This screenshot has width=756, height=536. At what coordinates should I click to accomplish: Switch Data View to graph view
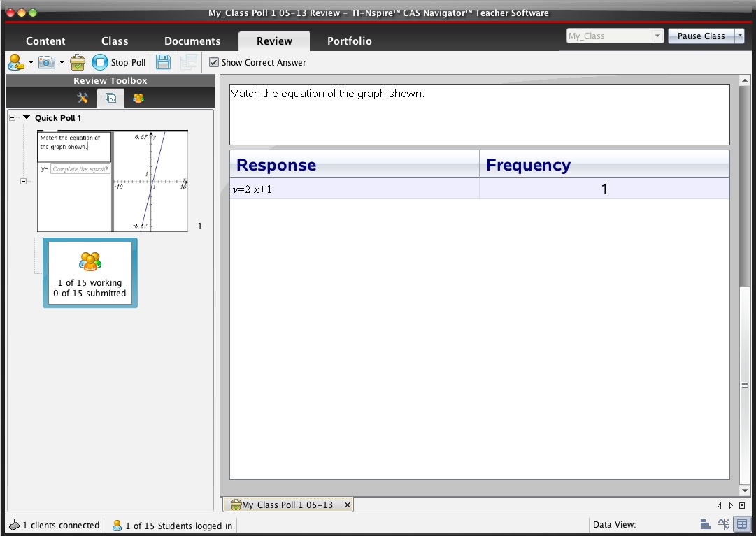[723, 525]
